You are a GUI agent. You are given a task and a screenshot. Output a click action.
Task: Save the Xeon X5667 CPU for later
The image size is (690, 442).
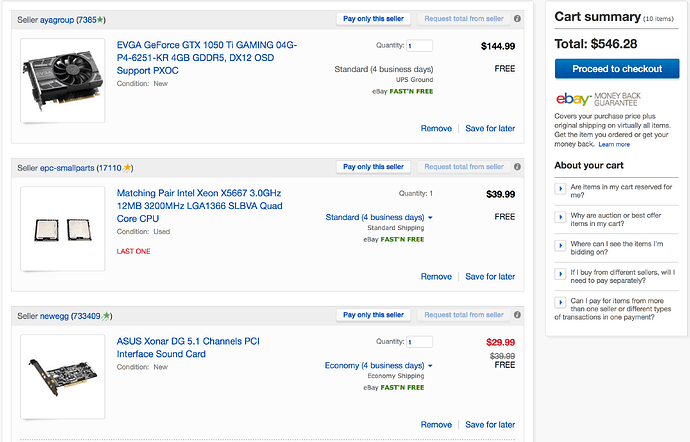point(490,276)
